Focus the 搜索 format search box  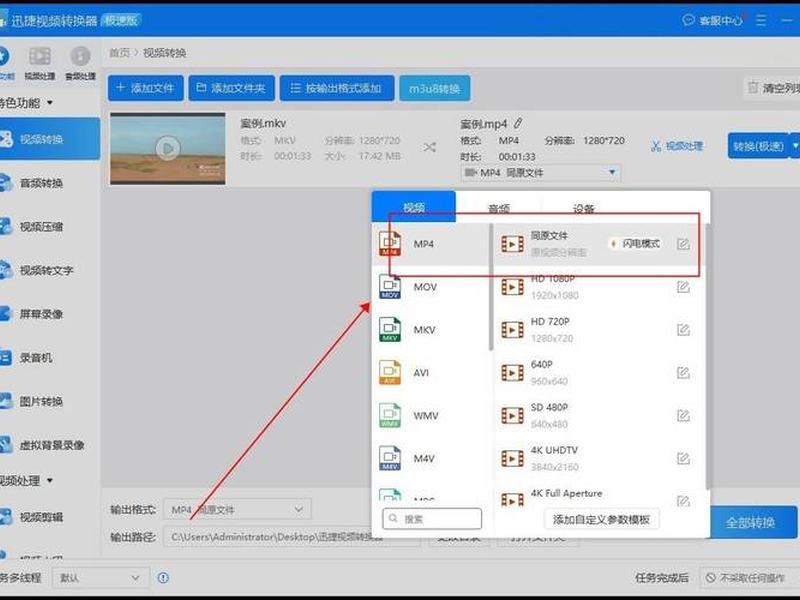432,518
